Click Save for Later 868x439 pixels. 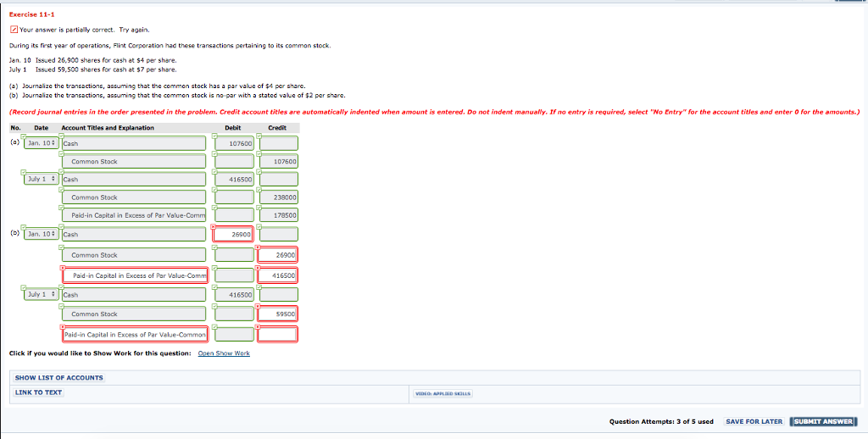tap(754, 422)
